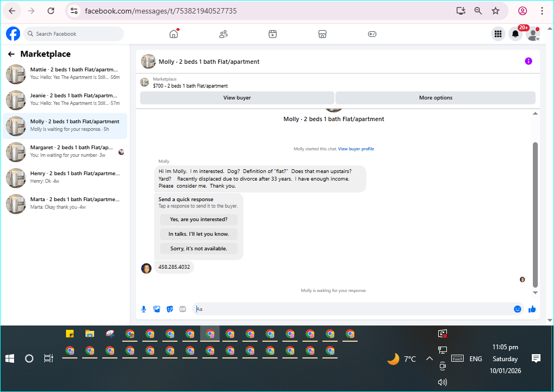Open the emoji picker smiley icon
This screenshot has height=392, width=554.
point(518,309)
